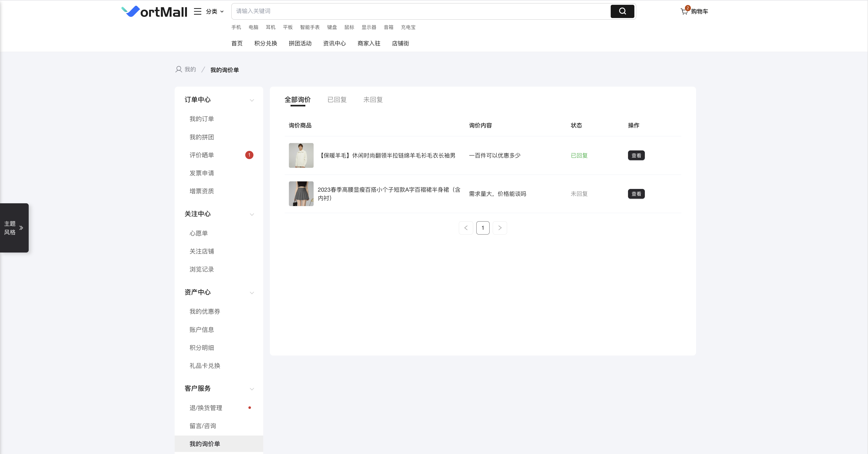Go to 首页 in the navigation bar
The width and height of the screenshot is (868, 454).
[237, 43]
